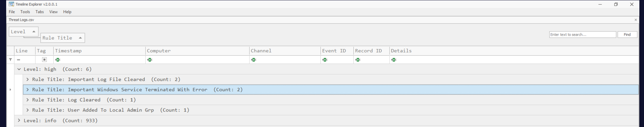The image size is (644, 127).
Task: Open the View menu
Action: pos(53,12)
